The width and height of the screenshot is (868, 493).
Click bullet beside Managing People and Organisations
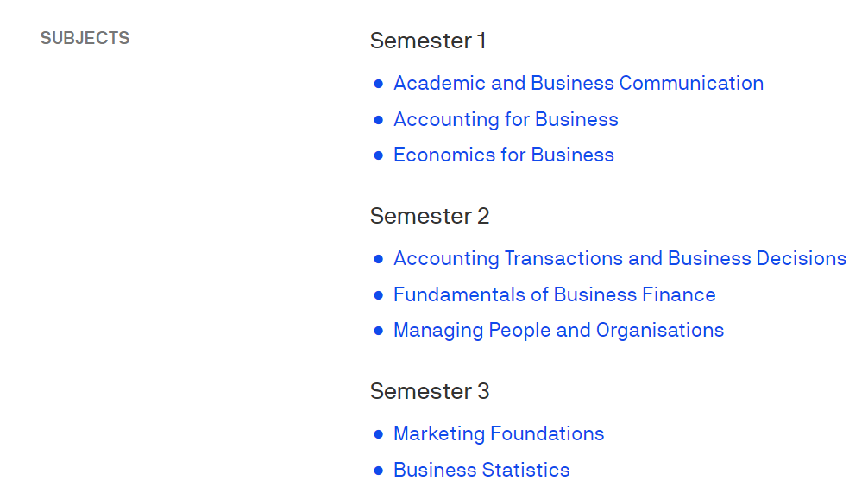pos(379,331)
